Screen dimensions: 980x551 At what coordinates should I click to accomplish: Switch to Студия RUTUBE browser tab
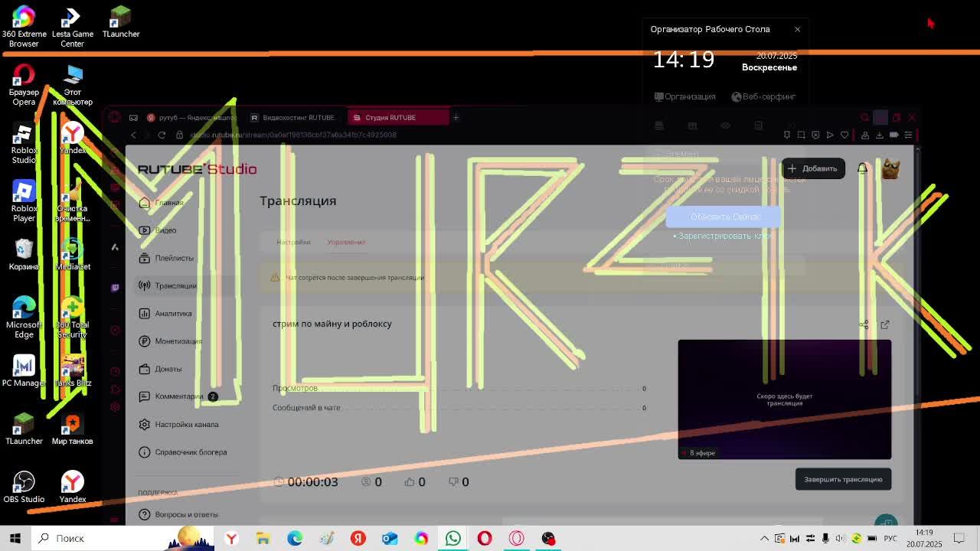397,117
